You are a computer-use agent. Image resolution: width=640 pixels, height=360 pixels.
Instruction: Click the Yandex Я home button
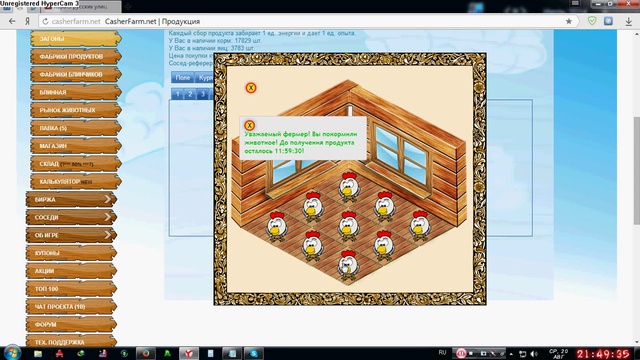pos(27,22)
